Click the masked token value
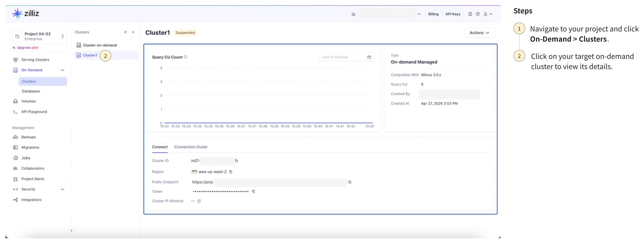 tap(221, 192)
